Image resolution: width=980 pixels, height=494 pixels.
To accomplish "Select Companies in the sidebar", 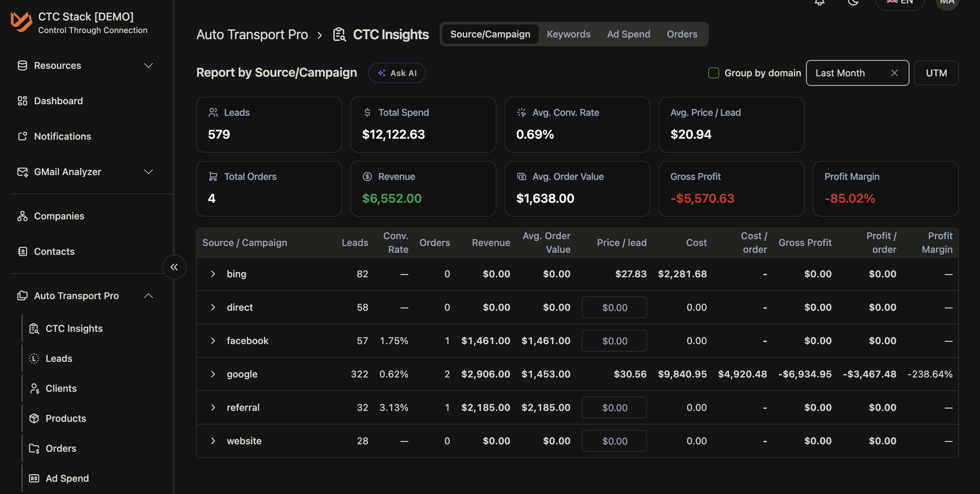I will 59,216.
